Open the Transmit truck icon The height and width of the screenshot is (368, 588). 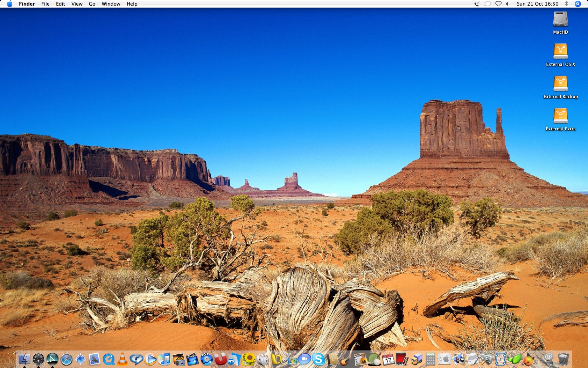pyautogui.click(x=416, y=359)
